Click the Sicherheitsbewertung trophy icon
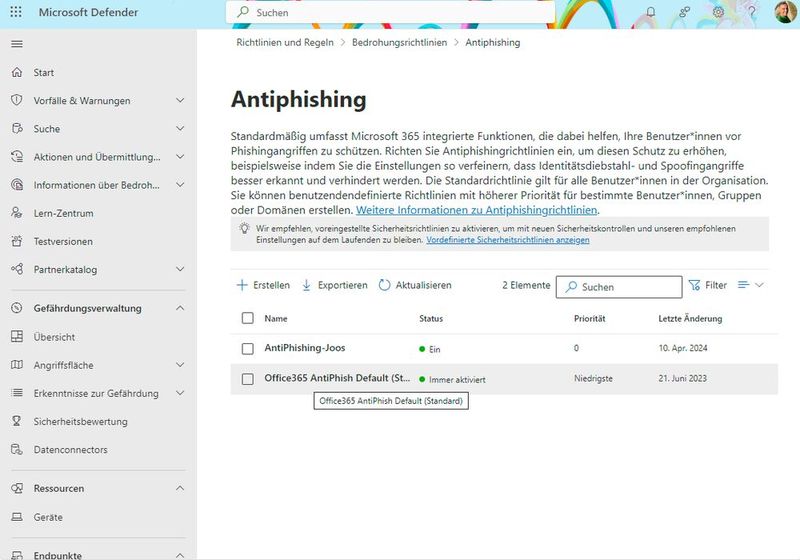Viewport: 800px width, 560px height. (17, 421)
